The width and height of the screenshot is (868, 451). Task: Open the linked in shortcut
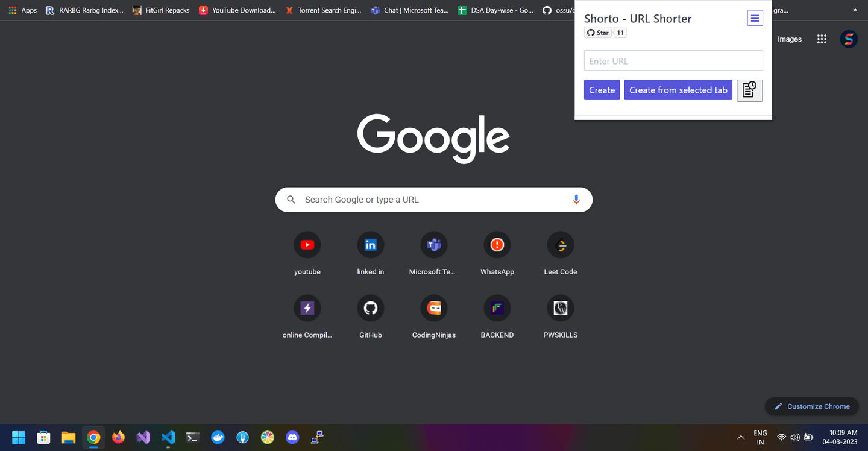pyautogui.click(x=371, y=253)
